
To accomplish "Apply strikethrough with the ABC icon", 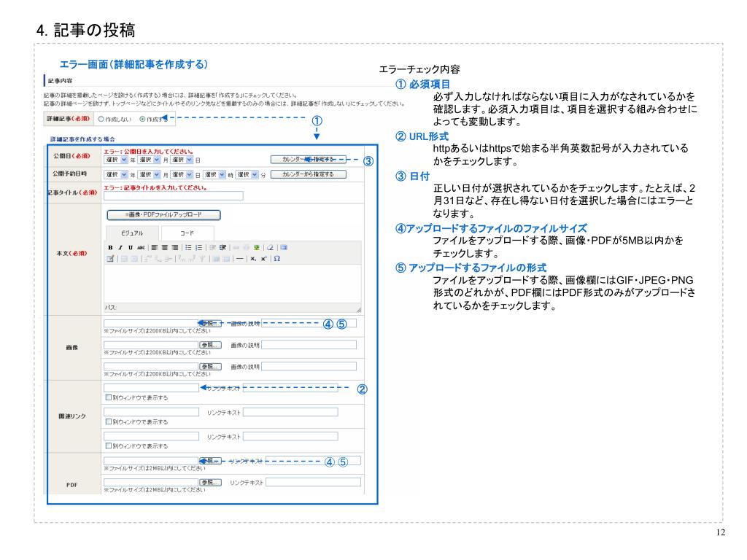I will coord(141,248).
